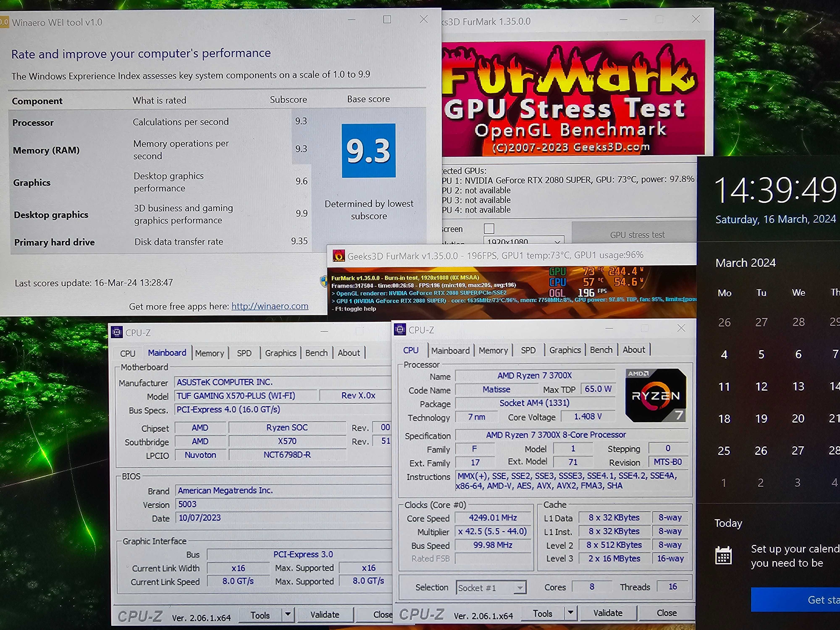Click the blue 9.3 base score tile
This screenshot has width=840, height=630.
coord(368,151)
